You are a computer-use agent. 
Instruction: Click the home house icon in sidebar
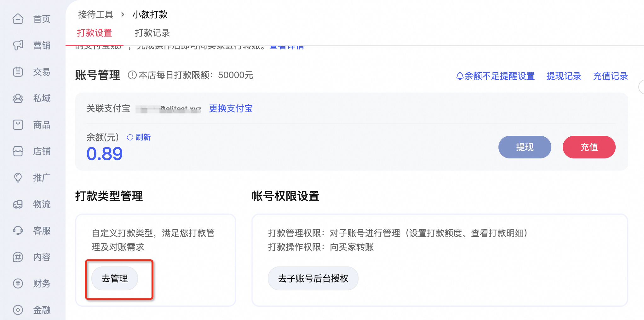pos(18,19)
